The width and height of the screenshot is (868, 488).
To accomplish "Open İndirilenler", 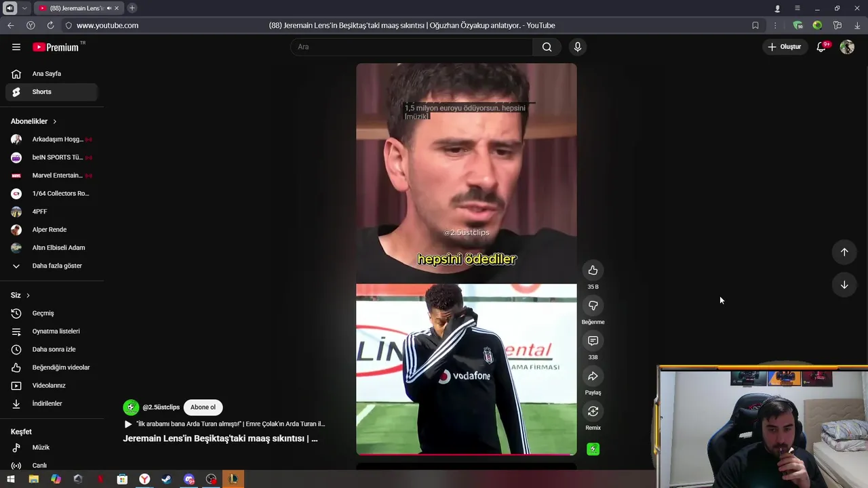I will pos(51,403).
